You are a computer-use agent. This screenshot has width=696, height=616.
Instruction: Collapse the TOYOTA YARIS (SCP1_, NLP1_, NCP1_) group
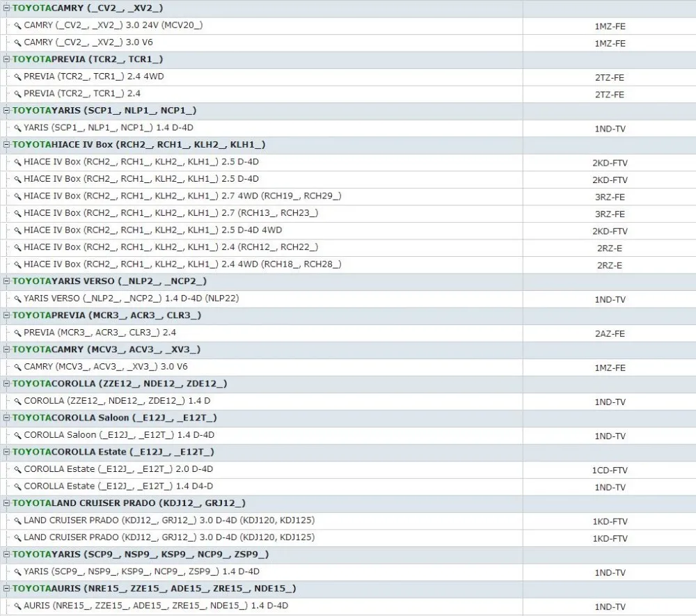(x=7, y=110)
